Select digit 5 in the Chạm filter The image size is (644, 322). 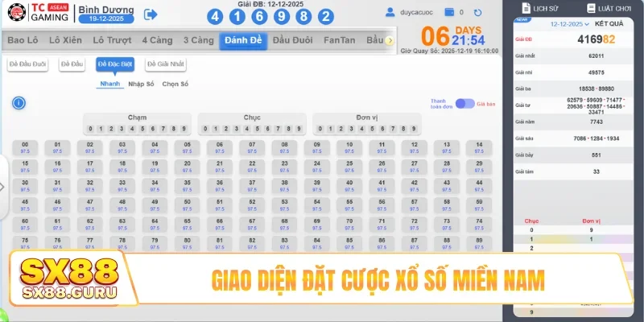click(x=142, y=129)
